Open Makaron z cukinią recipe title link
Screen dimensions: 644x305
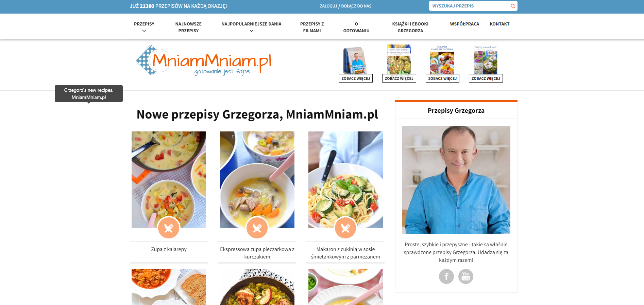[x=345, y=253]
